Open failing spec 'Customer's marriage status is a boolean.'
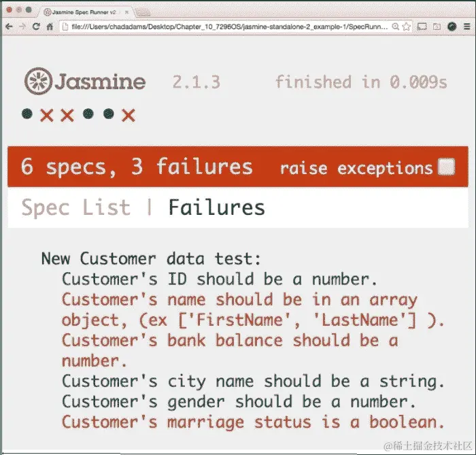This screenshot has height=455, width=476. click(253, 422)
